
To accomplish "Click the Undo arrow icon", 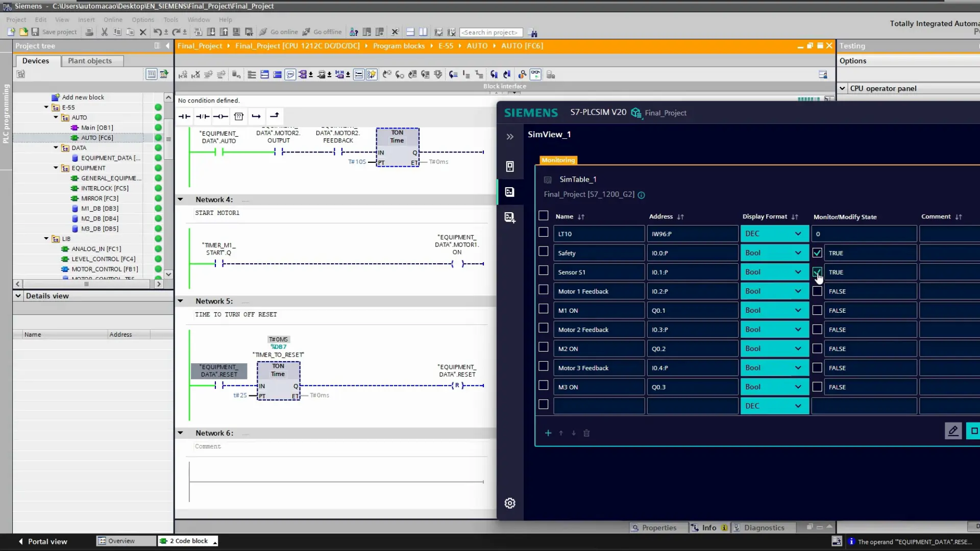I will 157,32.
